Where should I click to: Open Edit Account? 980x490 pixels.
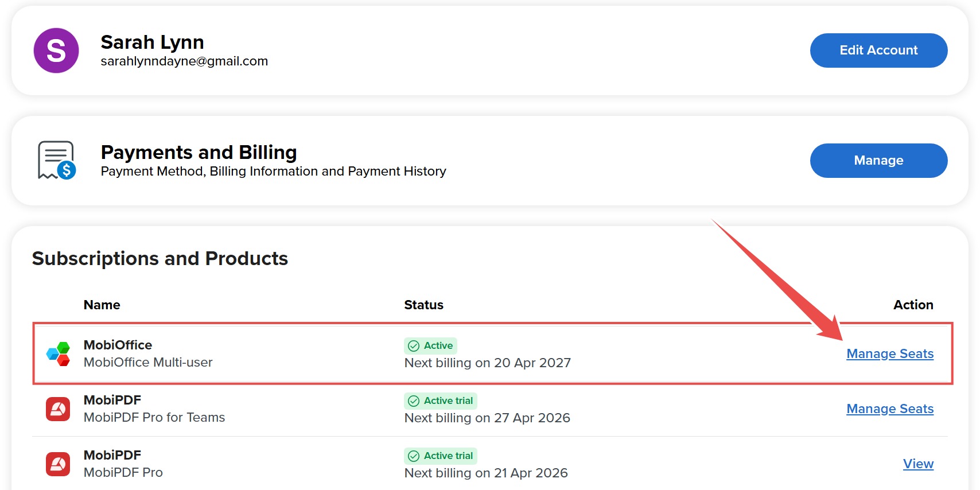[x=878, y=50]
